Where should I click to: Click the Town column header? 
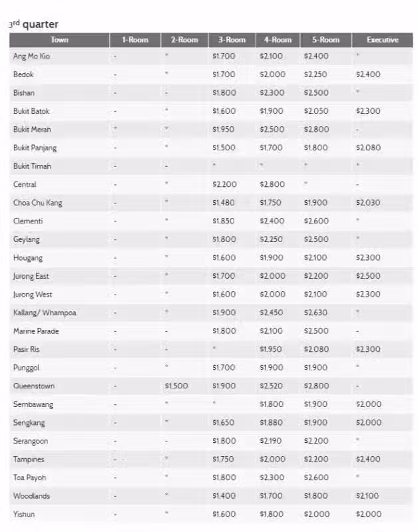click(x=59, y=40)
